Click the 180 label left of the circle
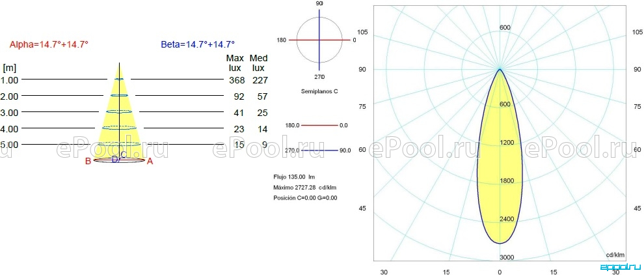The image size is (644, 275). pos(281,40)
